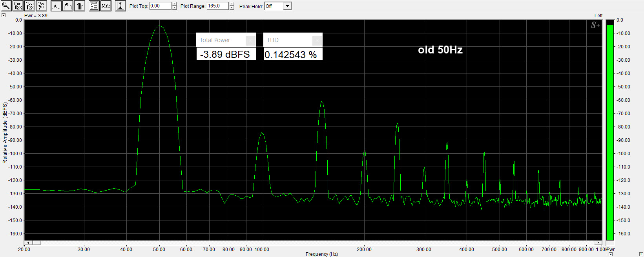The height and width of the screenshot is (257, 644).
Task: Click the THD box title
Action: (x=272, y=40)
